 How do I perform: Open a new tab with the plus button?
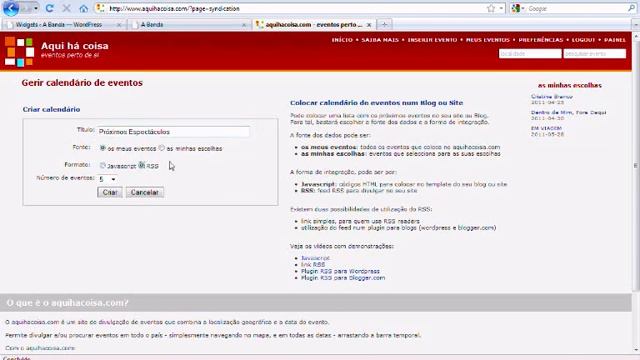coord(384,25)
